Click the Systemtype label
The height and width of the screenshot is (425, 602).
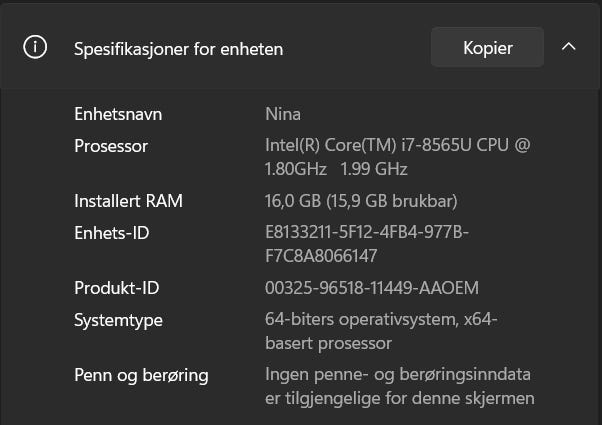click(x=118, y=320)
